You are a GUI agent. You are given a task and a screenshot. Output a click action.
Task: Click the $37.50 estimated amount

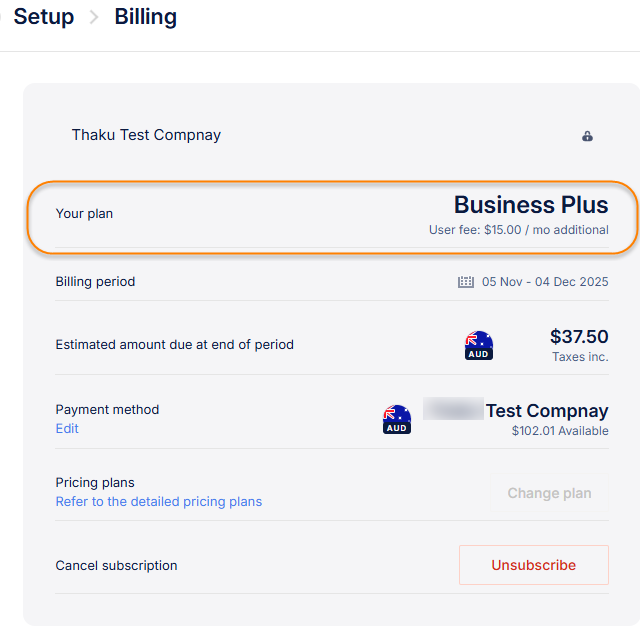pos(579,337)
